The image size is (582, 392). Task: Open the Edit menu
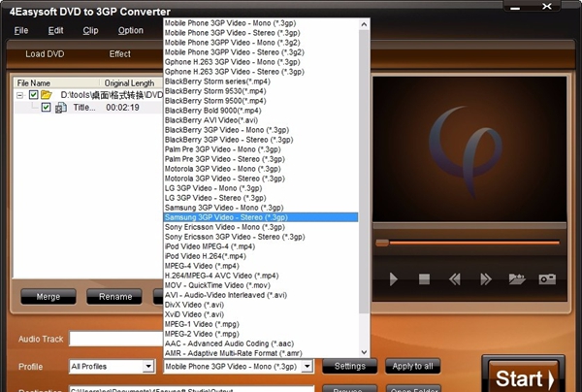(55, 30)
